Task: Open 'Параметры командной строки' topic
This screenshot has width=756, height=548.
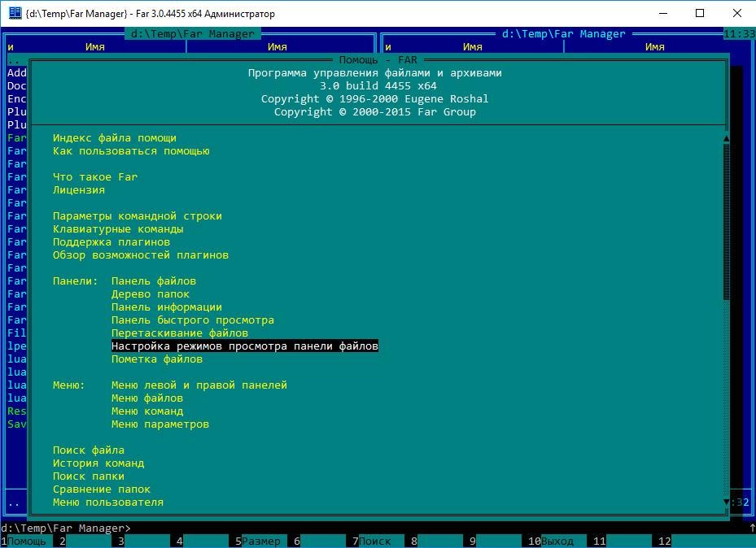Action: click(x=138, y=216)
